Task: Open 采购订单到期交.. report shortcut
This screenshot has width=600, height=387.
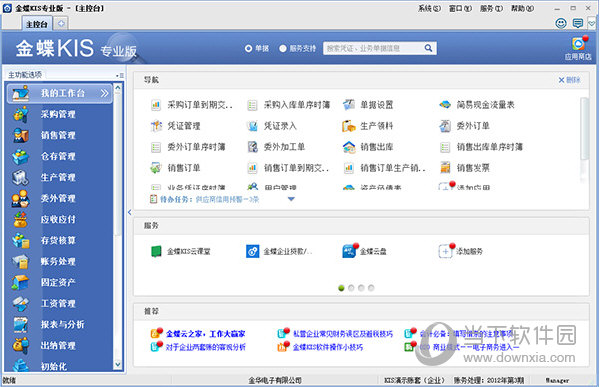Action: click(x=192, y=105)
